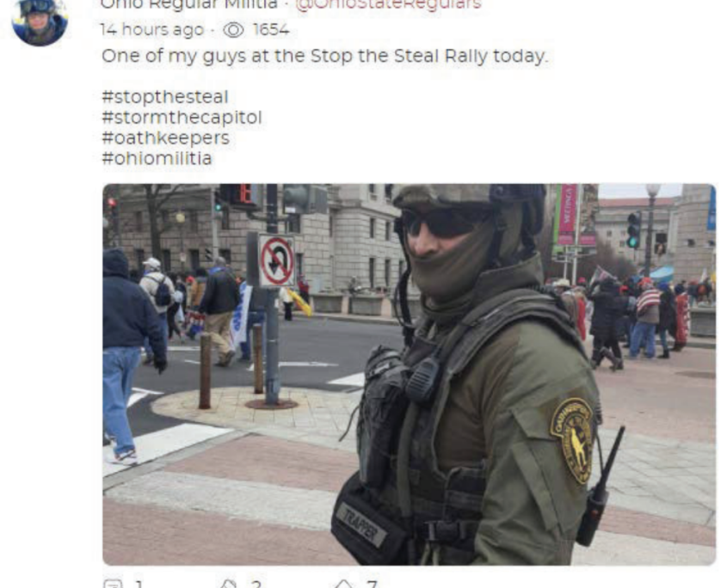727x588 pixels.
Task: Upvote the post using the arrow icon
Action: [x=343, y=585]
